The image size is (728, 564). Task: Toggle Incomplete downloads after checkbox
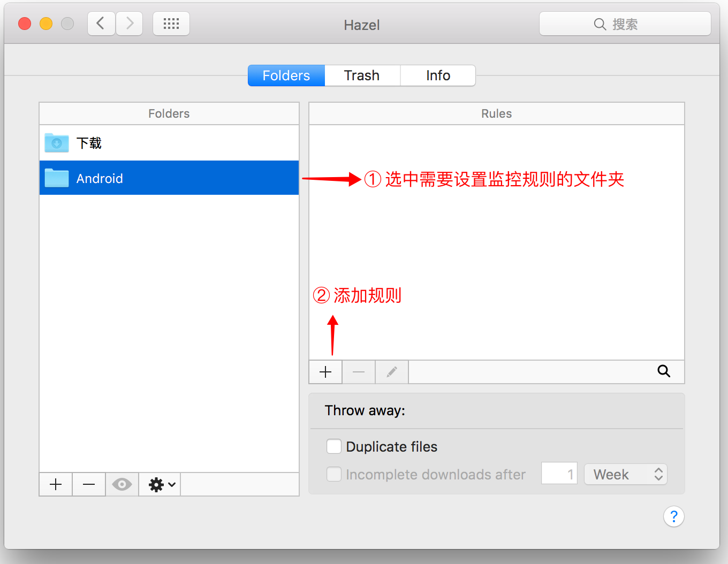334,474
